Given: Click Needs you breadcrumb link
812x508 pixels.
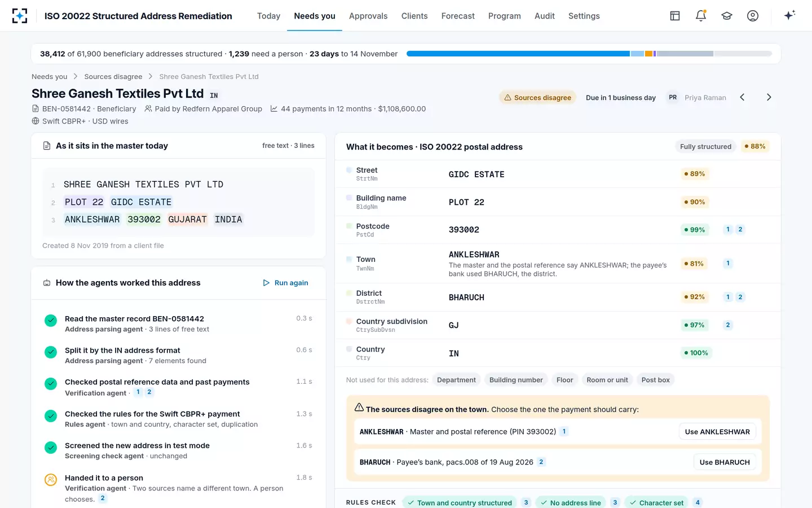Looking at the screenshot, I should 49,77.
